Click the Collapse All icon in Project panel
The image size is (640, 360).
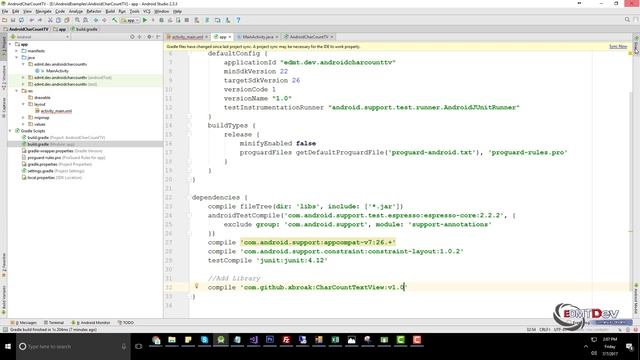[x=140, y=37]
